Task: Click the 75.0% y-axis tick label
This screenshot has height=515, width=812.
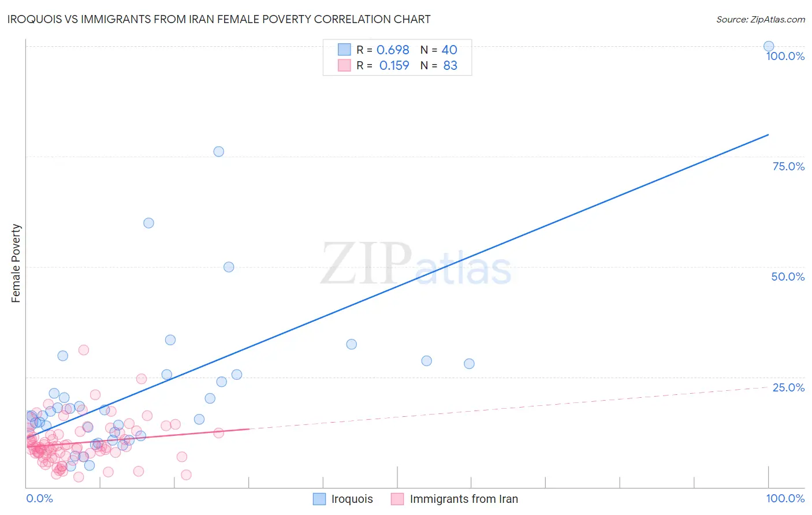Action: [x=788, y=166]
